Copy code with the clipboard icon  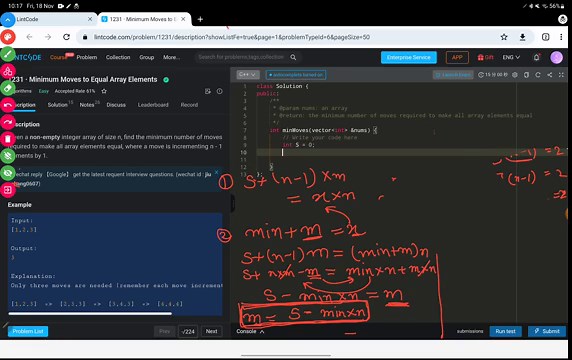(x=526, y=75)
